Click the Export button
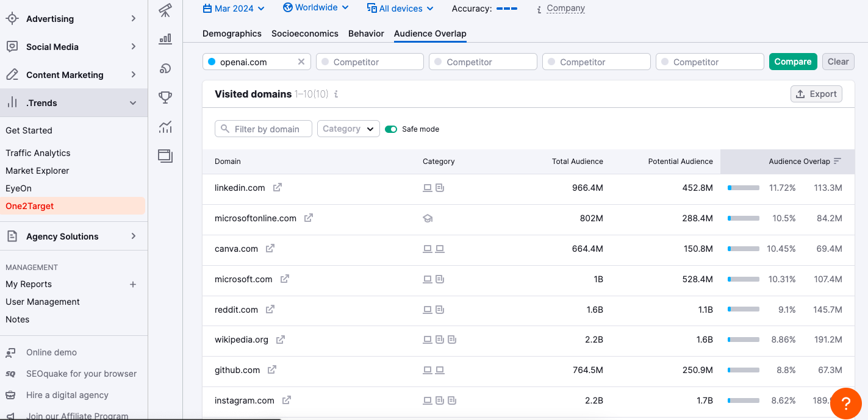The image size is (868, 420). [816, 94]
